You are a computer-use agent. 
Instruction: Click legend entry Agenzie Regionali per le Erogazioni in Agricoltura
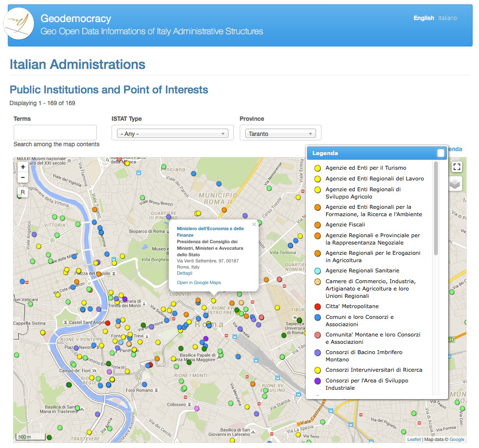[373, 256]
